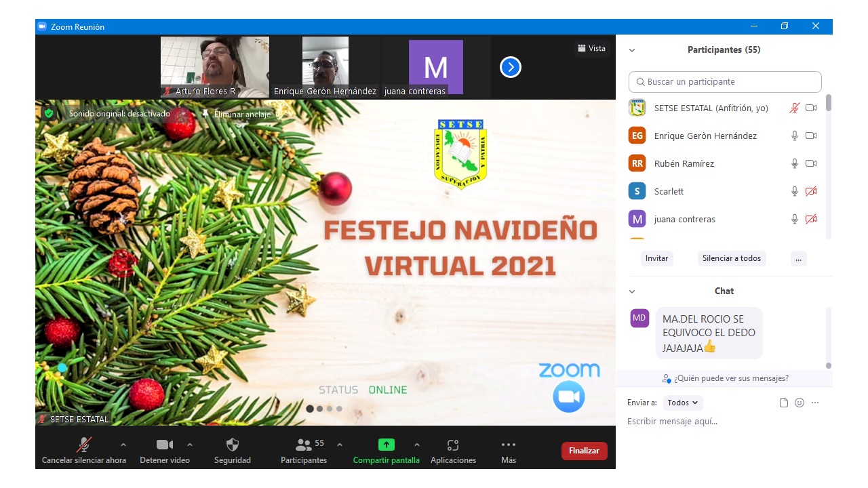868x488 pixels.
Task: Click ¿Quién puede ver sus mensajes? link
Action: 726,378
